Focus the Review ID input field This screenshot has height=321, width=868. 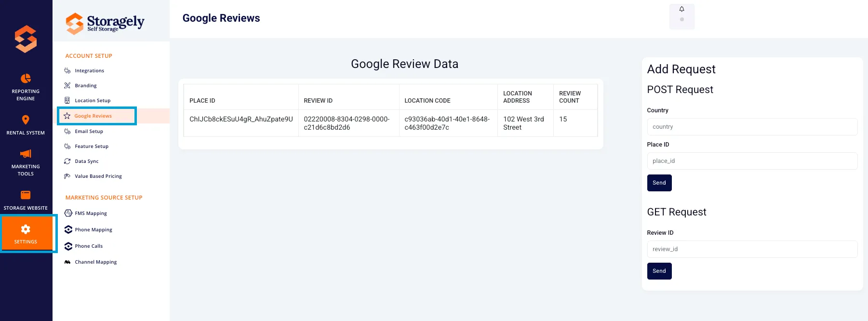pos(752,249)
